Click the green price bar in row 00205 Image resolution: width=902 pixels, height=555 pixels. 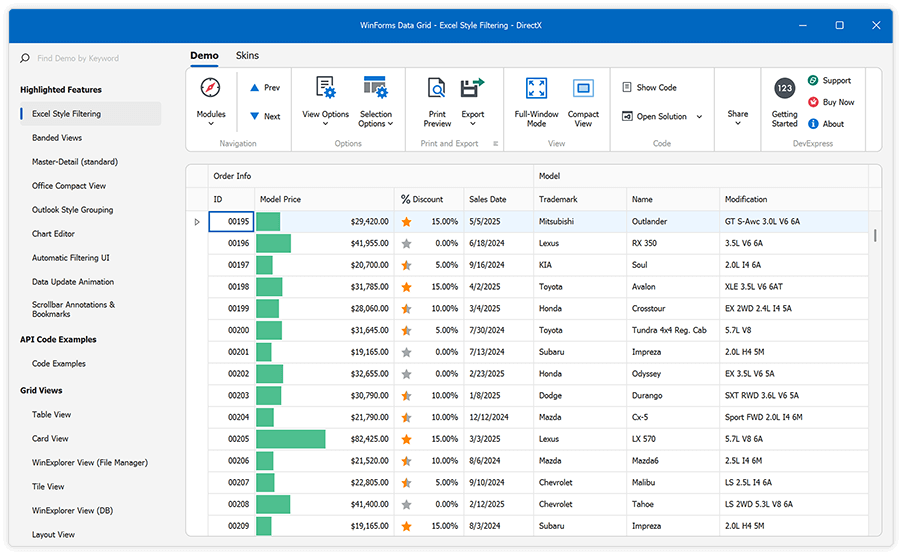click(x=291, y=439)
